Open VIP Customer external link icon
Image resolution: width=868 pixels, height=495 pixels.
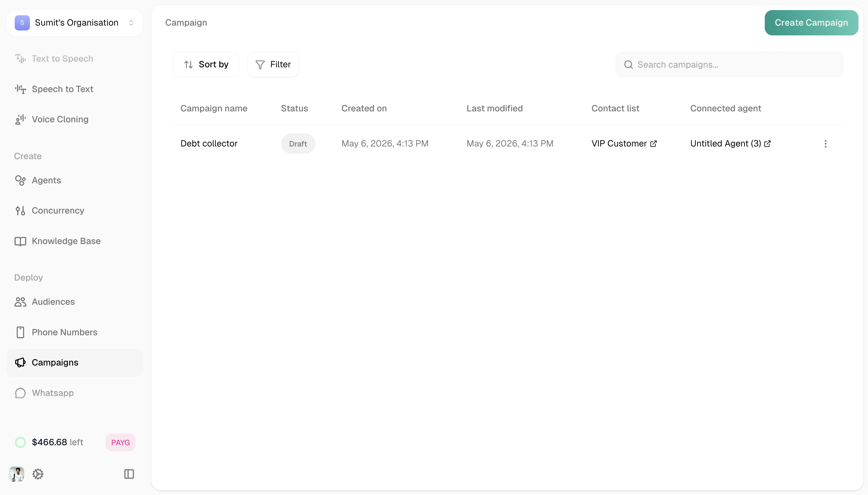click(x=653, y=144)
